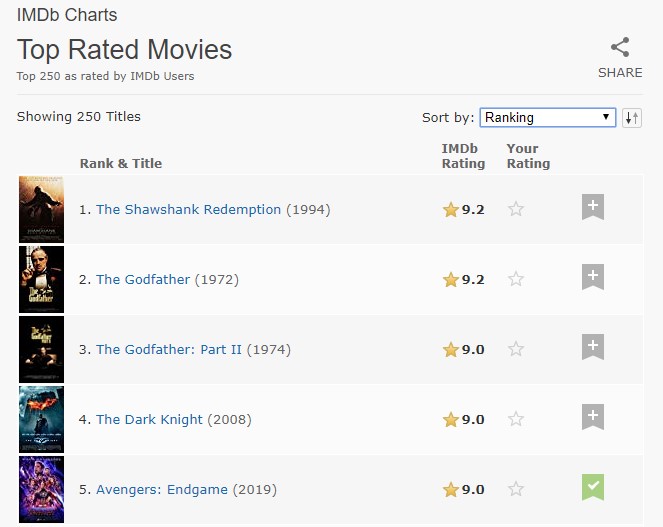Open The Shawshank Redemption title link
The image size is (663, 527).
tap(188, 210)
